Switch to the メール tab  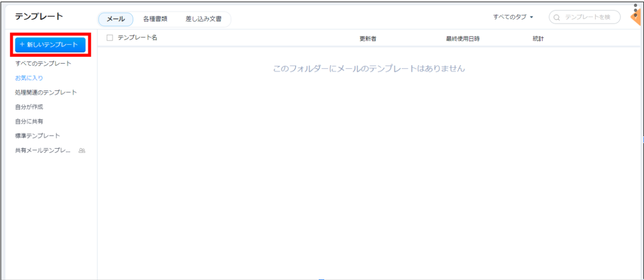point(115,19)
